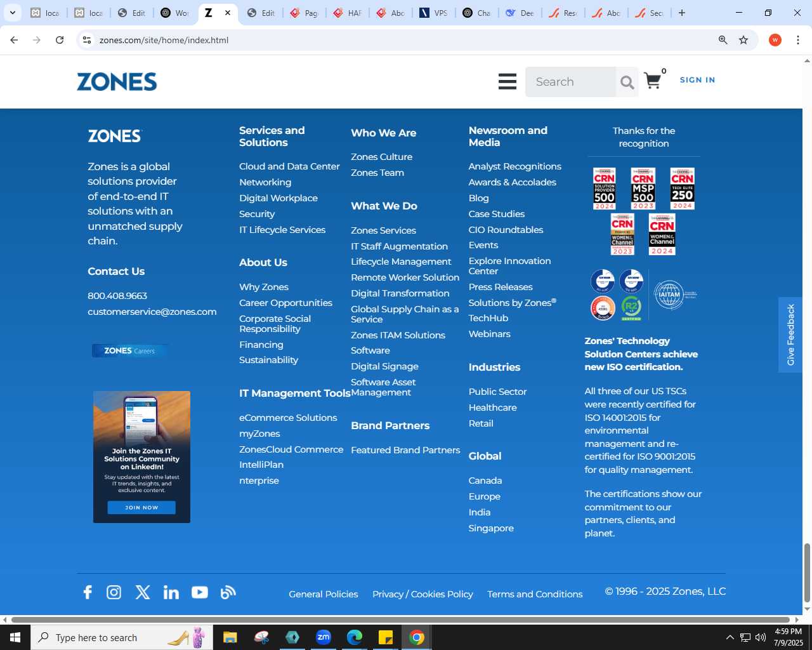Open the Chrome profile avatar
The height and width of the screenshot is (650, 812).
click(775, 40)
